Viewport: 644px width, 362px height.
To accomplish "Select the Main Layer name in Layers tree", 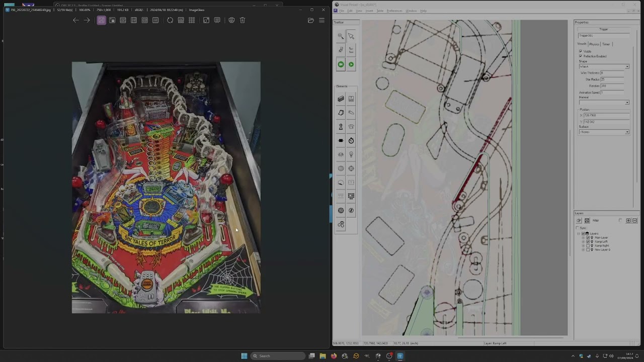I will click(x=601, y=237).
